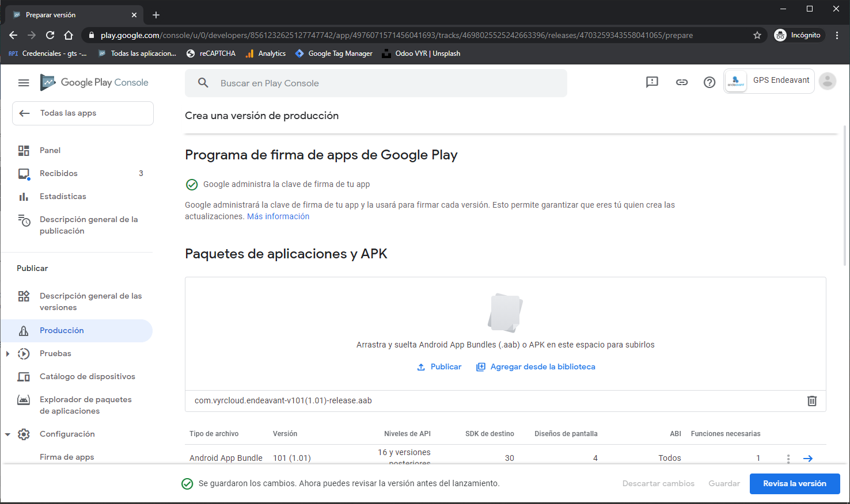
Task: Delete the uploaded .aab file with trash icon
Action: click(812, 401)
